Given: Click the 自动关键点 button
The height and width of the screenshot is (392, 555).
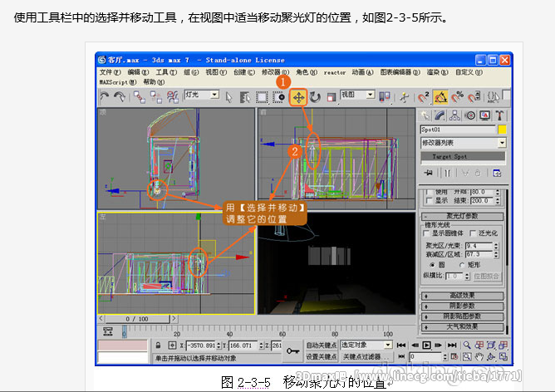Looking at the screenshot, I should tap(321, 345).
